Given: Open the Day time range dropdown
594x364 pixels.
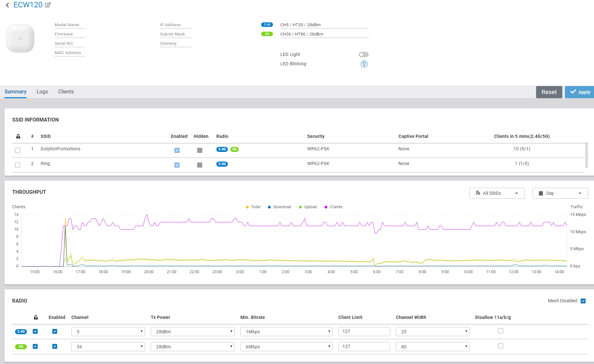Looking at the screenshot, I should pos(560,193).
